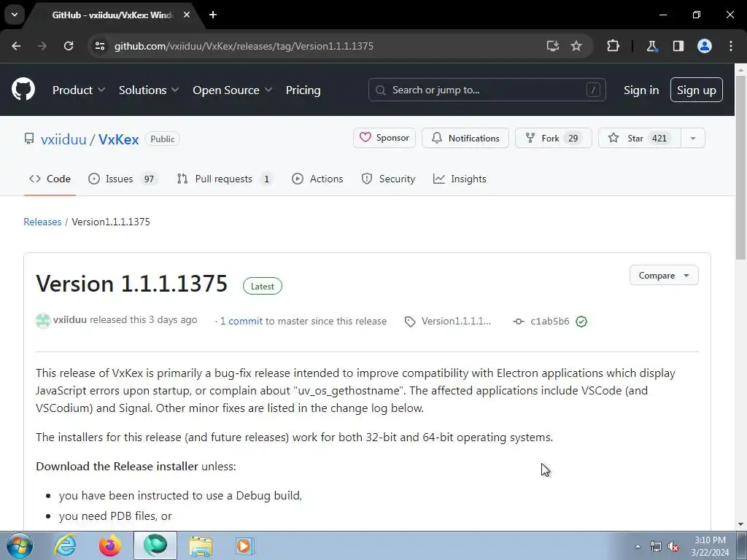Fork the VxKex repository
This screenshot has height=560, width=747.
click(553, 138)
